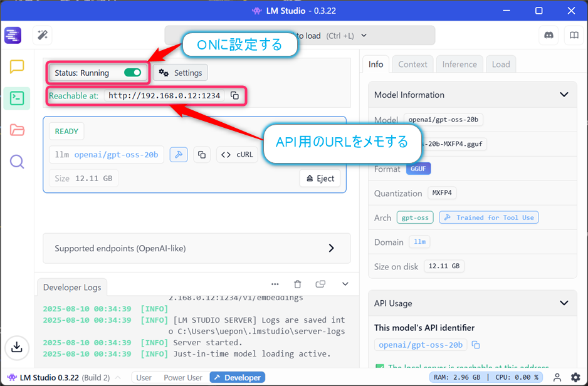The image size is (588, 386).
Task: Collapse the Developer Logs panel chevron
Action: point(345,284)
